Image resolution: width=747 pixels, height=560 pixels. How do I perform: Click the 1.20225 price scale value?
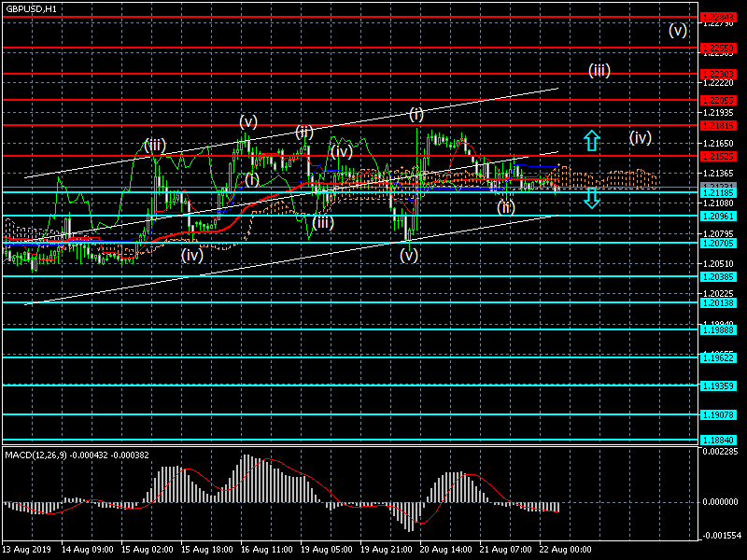(x=718, y=294)
